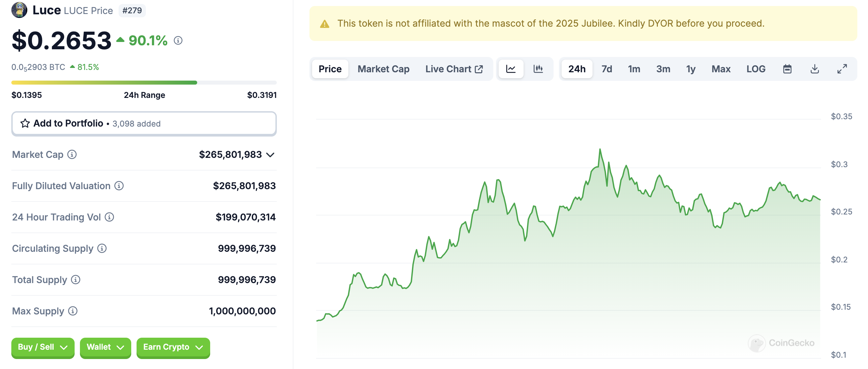Screen dimensions: 868x369
Task: Click Add to Portfolio button
Action: 144,124
